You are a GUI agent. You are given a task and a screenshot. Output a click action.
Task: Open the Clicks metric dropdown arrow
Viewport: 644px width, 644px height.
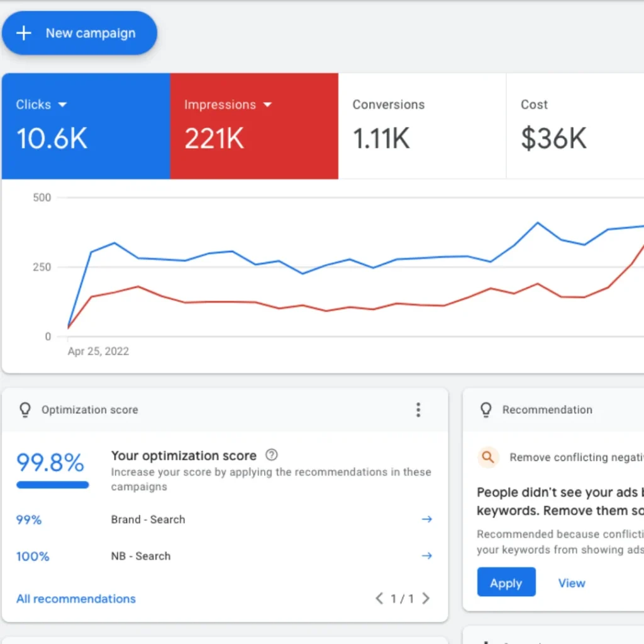(62, 105)
